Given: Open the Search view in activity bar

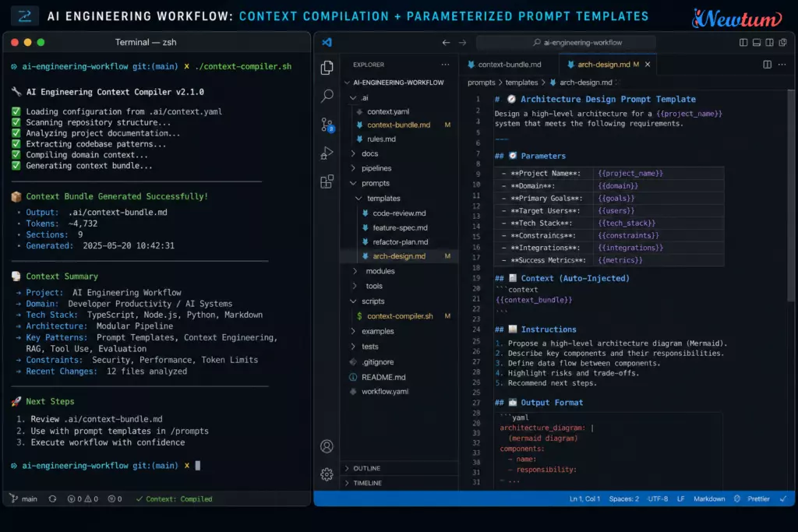Looking at the screenshot, I should pyautogui.click(x=327, y=96).
